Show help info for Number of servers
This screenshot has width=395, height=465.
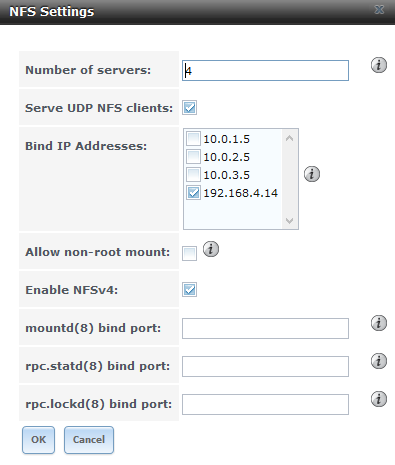[x=379, y=65]
